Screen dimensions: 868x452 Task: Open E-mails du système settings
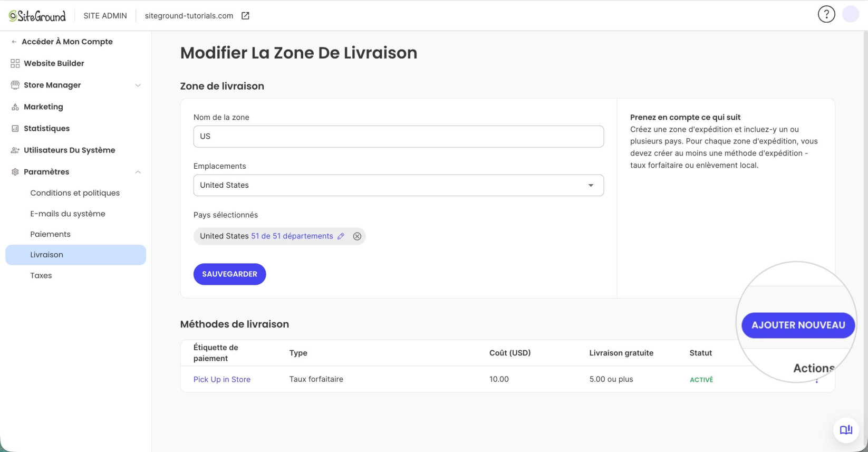(67, 214)
